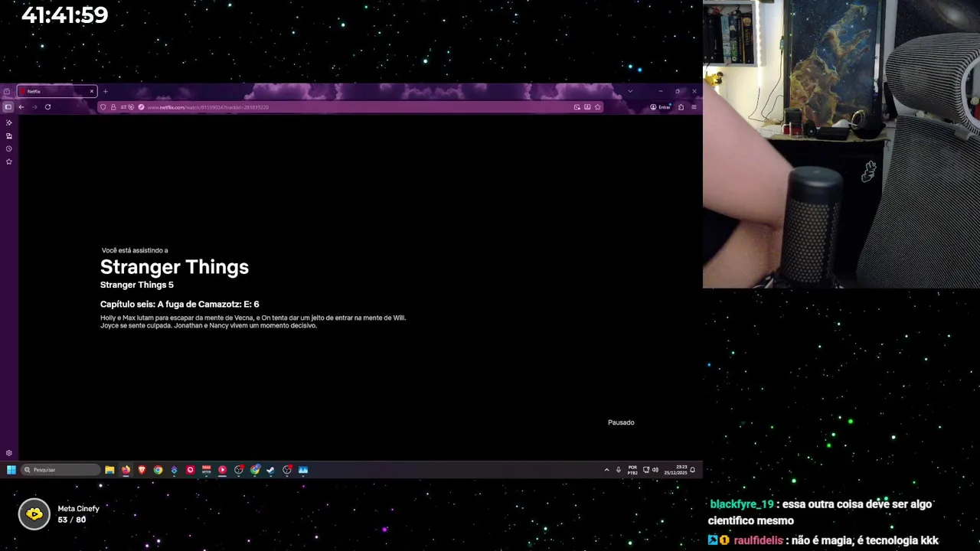Open the browser hamburger application menu
980x551 pixels.
pos(694,107)
